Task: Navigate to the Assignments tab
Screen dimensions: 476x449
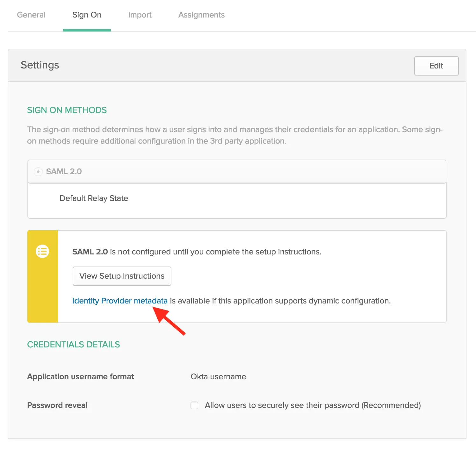Action: click(201, 15)
